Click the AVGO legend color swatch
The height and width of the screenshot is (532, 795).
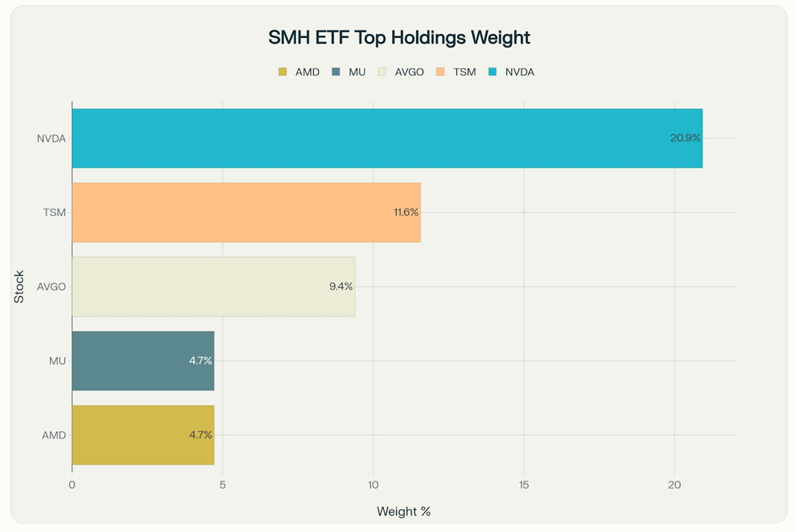point(382,72)
